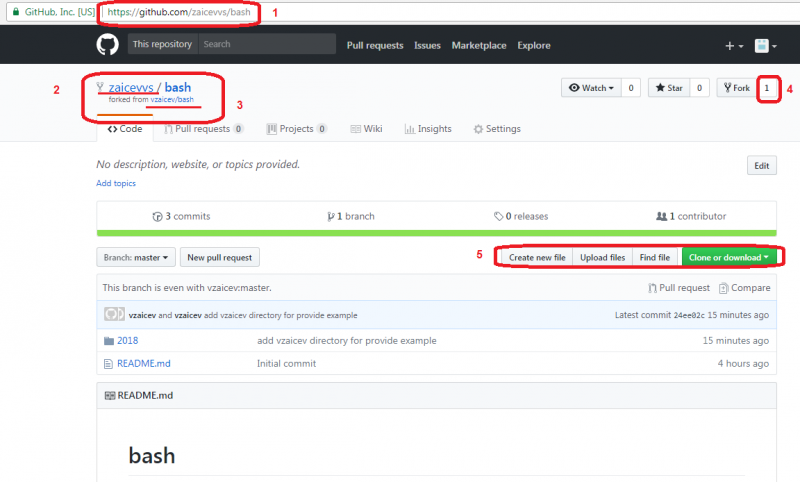Viewport: 800px width, 482px height.
Task: Open the repository Settings tab
Action: click(x=497, y=129)
